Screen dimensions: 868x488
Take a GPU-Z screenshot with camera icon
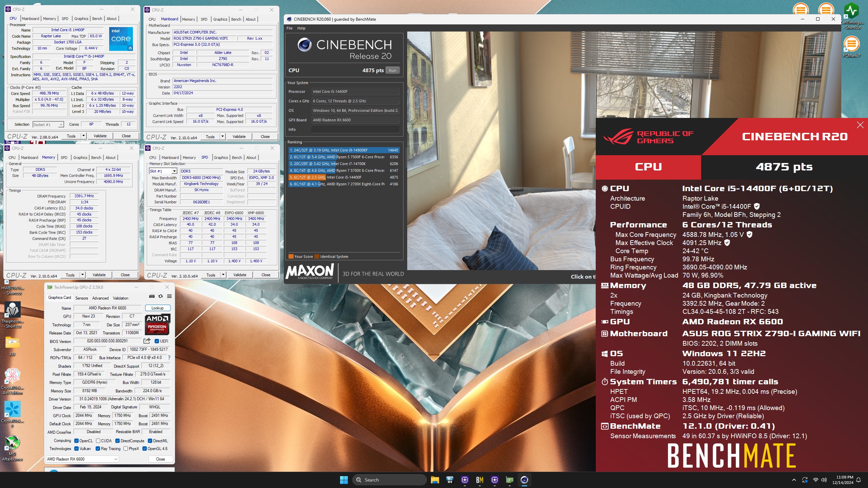[x=152, y=297]
